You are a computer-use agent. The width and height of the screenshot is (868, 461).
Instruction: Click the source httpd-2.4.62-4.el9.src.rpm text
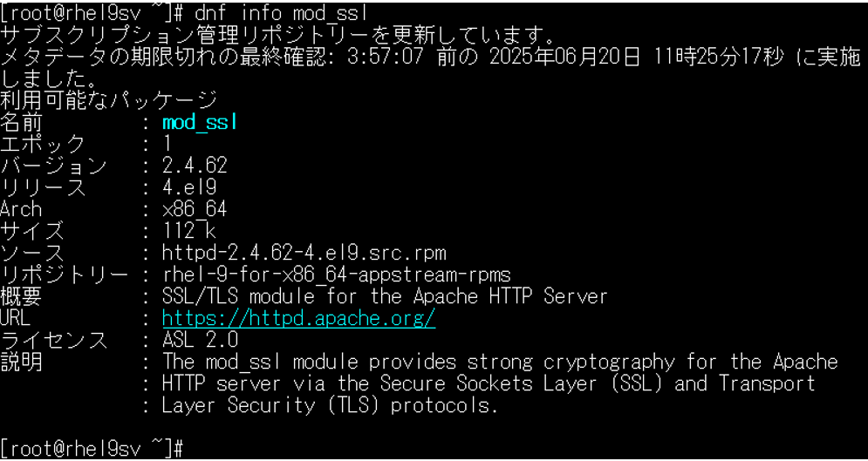[x=304, y=254]
